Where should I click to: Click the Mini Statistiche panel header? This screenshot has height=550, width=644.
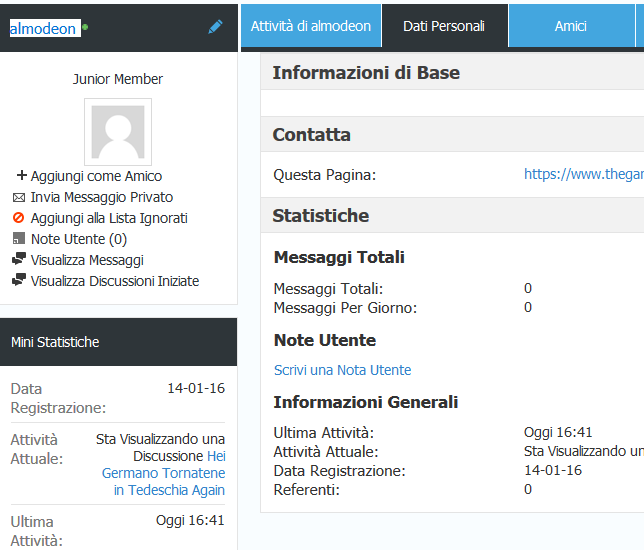tap(118, 342)
